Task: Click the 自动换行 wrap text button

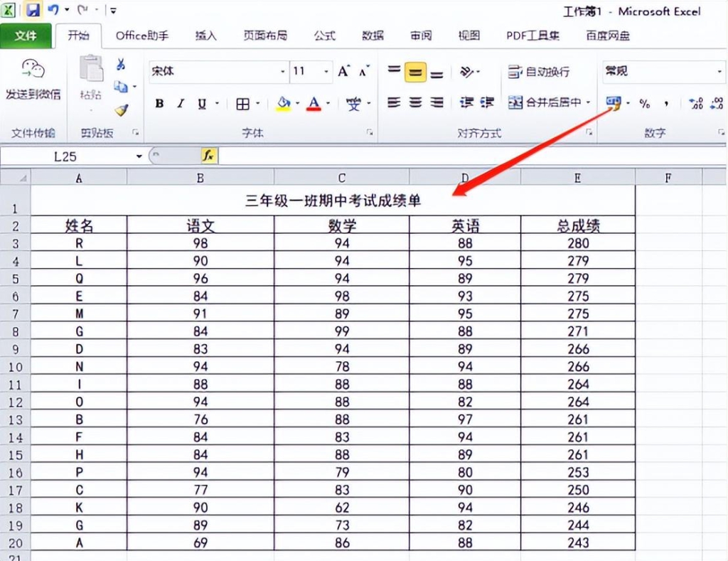Action: click(539, 72)
